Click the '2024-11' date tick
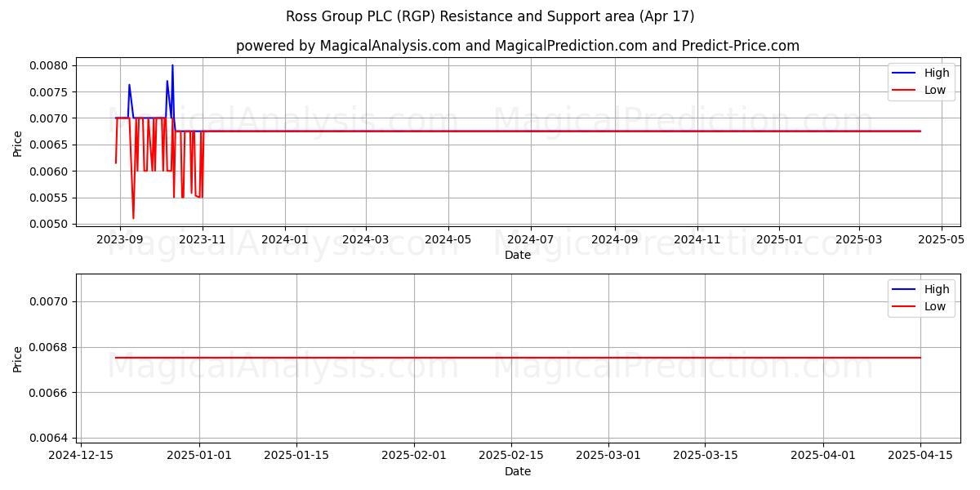Screen dimensions: 980x490 [x=697, y=240]
